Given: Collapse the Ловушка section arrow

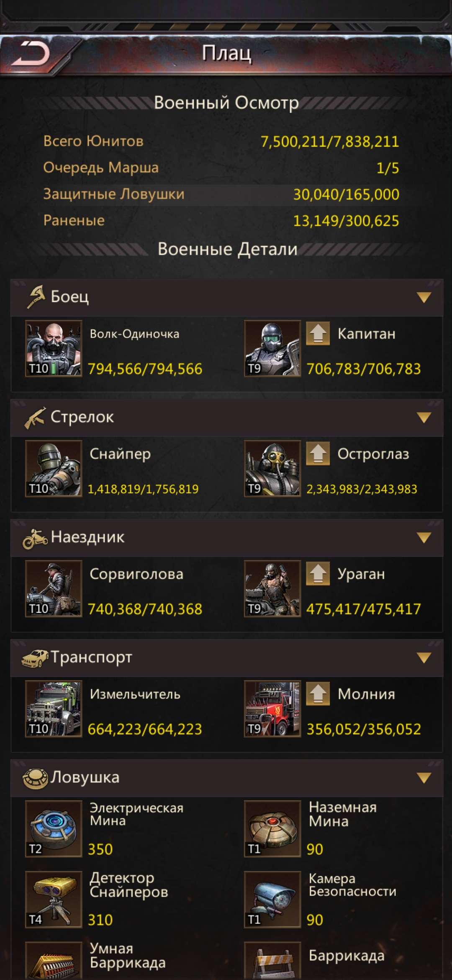Looking at the screenshot, I should click(x=424, y=778).
